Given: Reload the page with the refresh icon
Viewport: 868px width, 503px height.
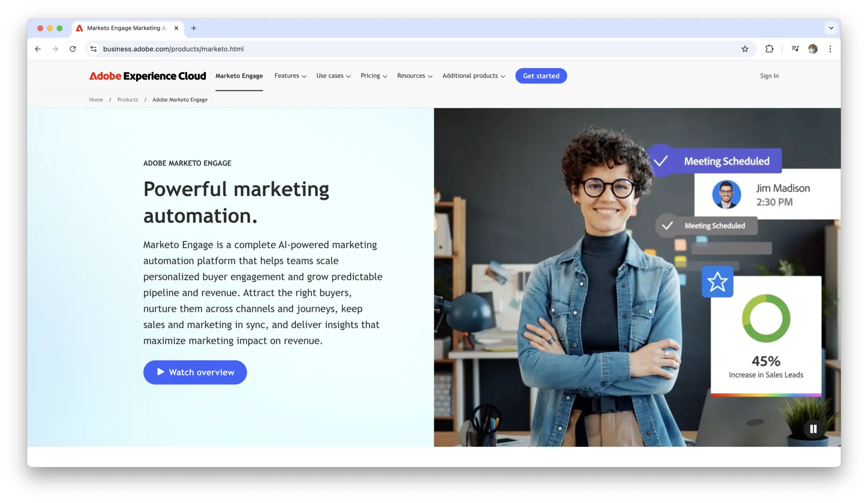Looking at the screenshot, I should (x=73, y=49).
